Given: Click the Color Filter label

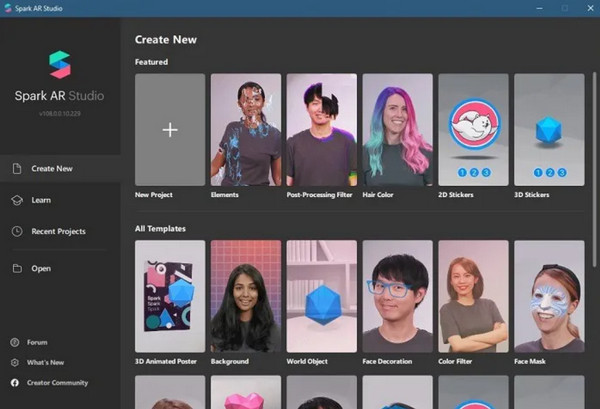Looking at the screenshot, I should click(455, 361).
